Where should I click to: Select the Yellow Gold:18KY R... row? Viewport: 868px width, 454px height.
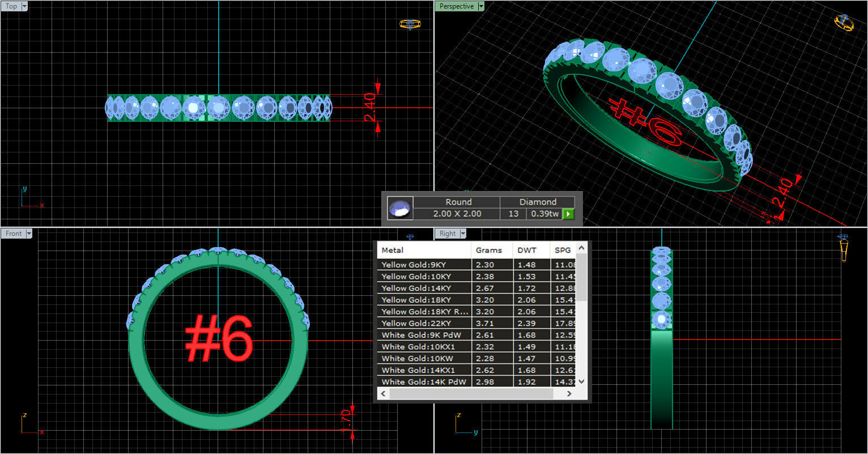coord(477,312)
